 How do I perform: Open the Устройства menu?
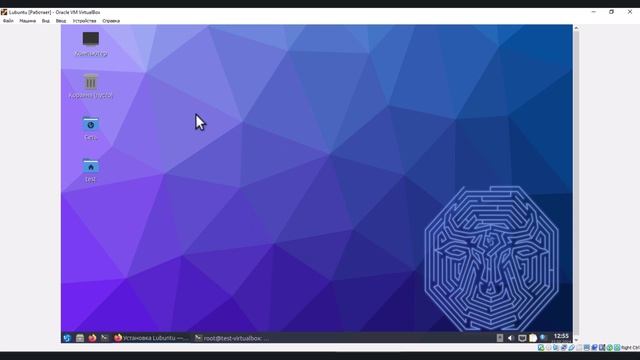[x=84, y=21]
